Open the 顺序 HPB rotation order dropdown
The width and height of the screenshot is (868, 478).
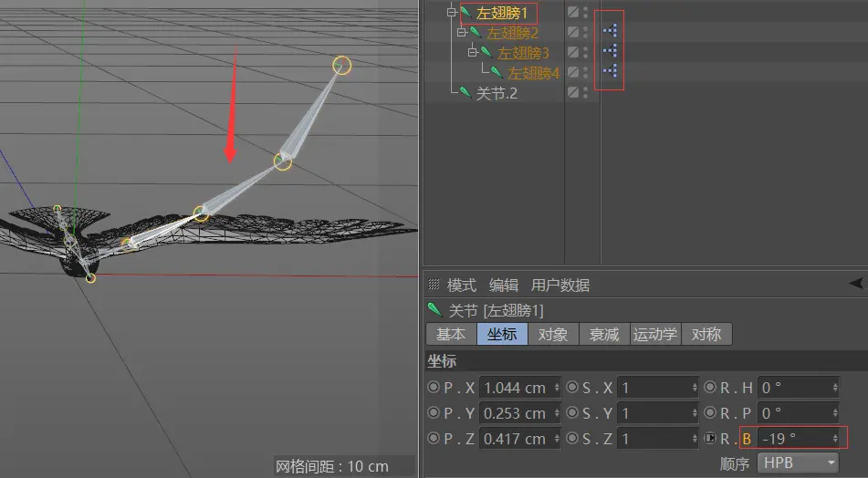(x=797, y=462)
